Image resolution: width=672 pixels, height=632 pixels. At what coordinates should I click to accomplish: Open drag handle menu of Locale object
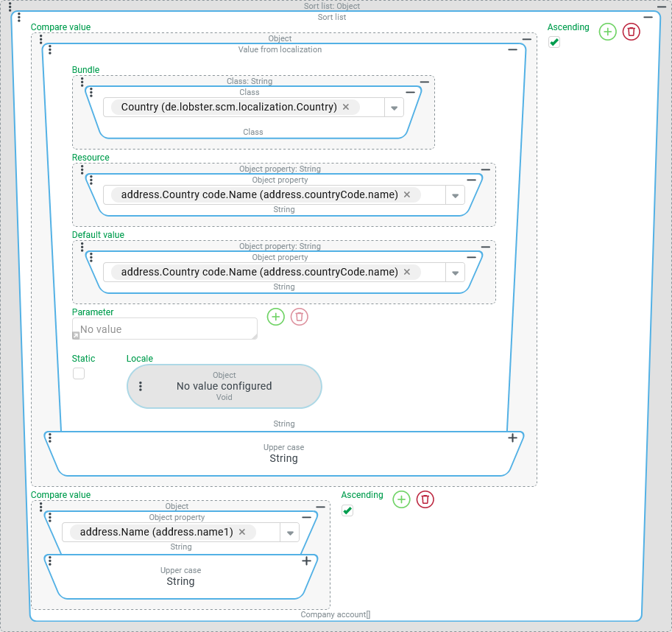[x=141, y=386]
